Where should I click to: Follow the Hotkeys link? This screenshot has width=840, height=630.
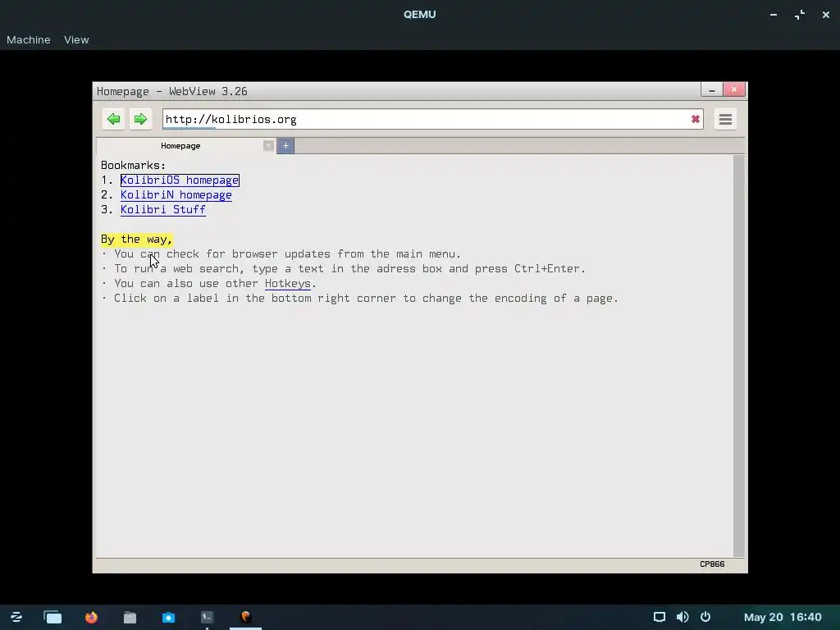(x=288, y=283)
